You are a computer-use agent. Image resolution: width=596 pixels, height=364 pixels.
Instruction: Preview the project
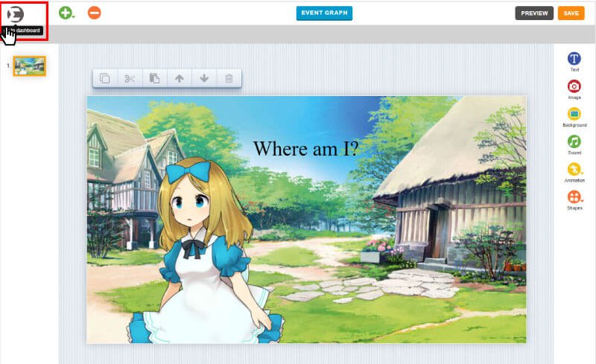534,13
